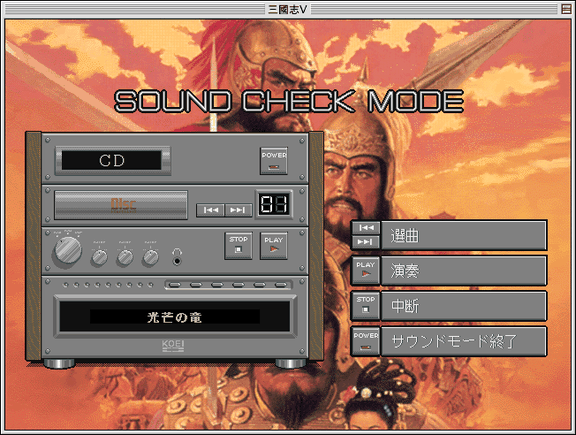Click the POWER icon beside サウンドモード終了
Image resolution: width=576 pixels, height=435 pixels.
pyautogui.click(x=366, y=341)
